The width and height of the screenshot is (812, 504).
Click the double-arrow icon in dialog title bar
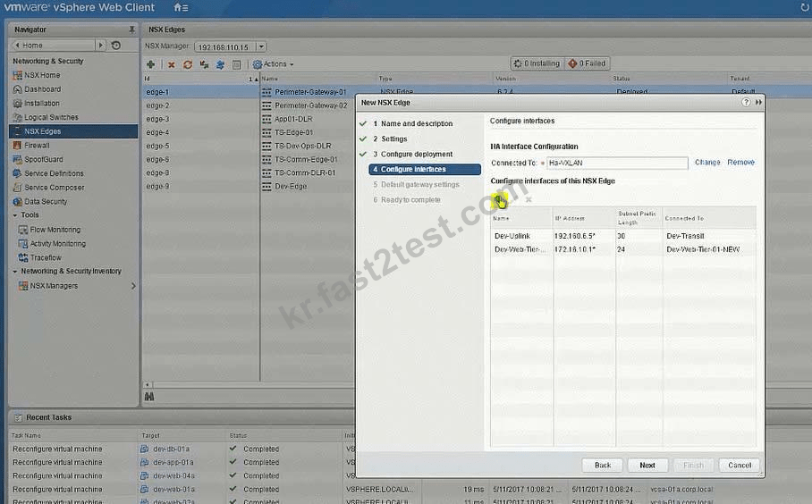click(x=758, y=103)
